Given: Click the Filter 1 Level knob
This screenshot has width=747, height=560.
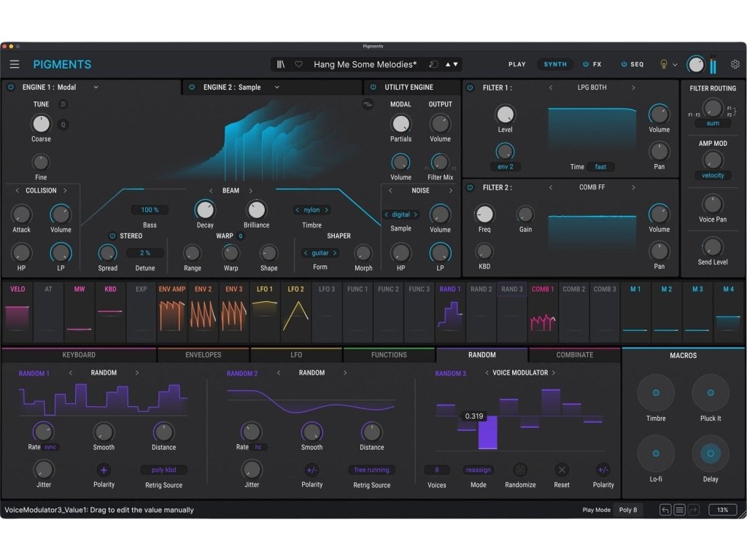Looking at the screenshot, I should pos(505,114).
